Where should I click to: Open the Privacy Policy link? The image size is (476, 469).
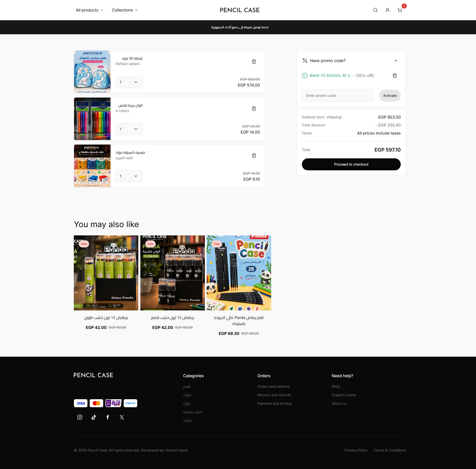click(356, 450)
